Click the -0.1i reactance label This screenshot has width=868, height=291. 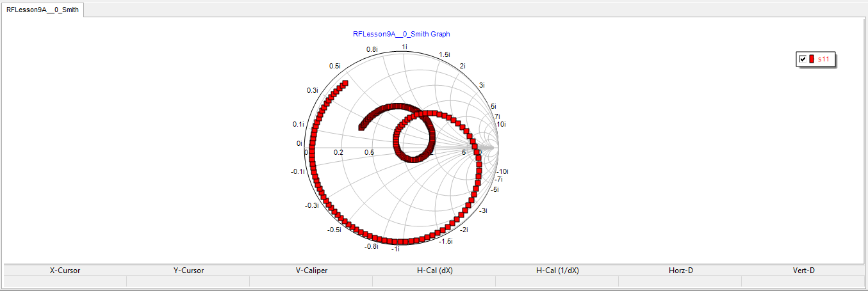click(x=298, y=171)
